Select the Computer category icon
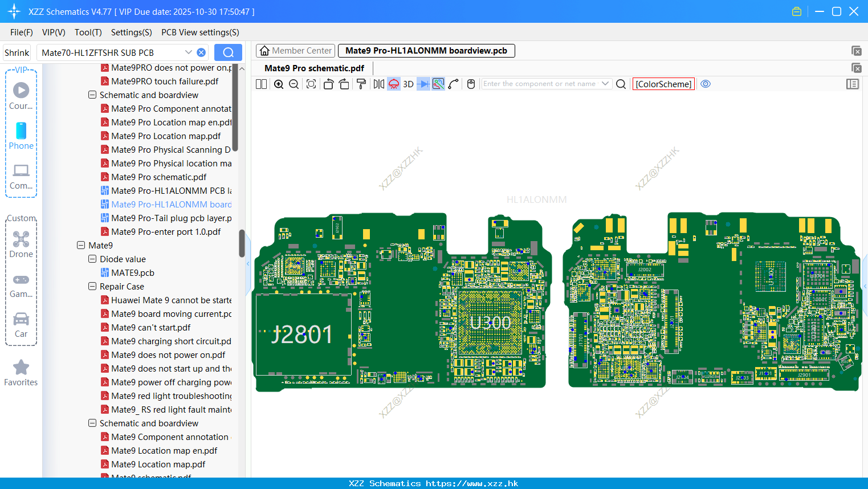This screenshot has width=868, height=489. (21, 177)
